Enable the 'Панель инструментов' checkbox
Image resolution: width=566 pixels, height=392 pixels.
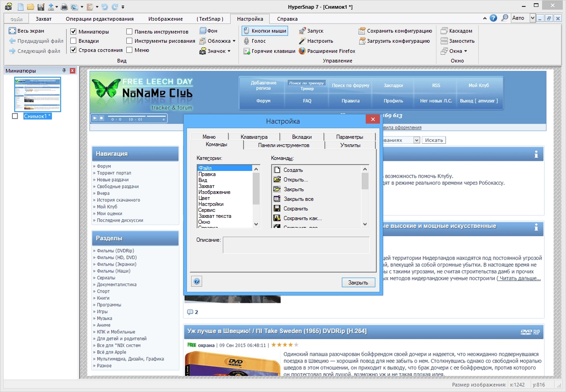[130, 32]
